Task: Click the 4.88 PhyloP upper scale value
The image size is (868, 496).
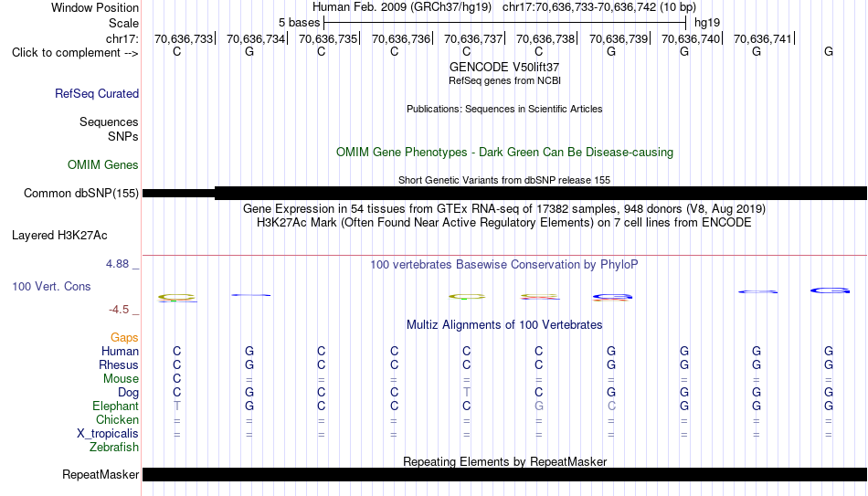Action: tap(117, 264)
